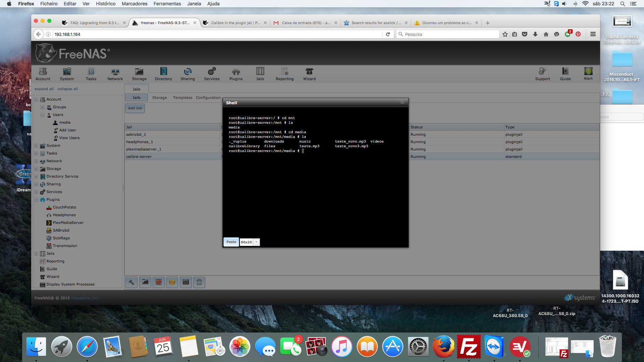Open a new Firefox tab with the plus button
This screenshot has height=362, width=644.
coord(488,23)
